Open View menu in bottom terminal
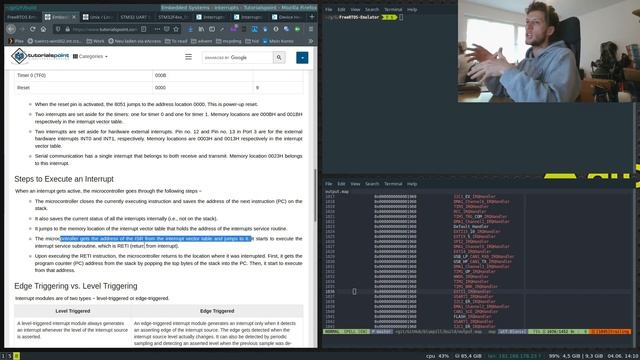This screenshot has width=640, height=360. pos(356,184)
